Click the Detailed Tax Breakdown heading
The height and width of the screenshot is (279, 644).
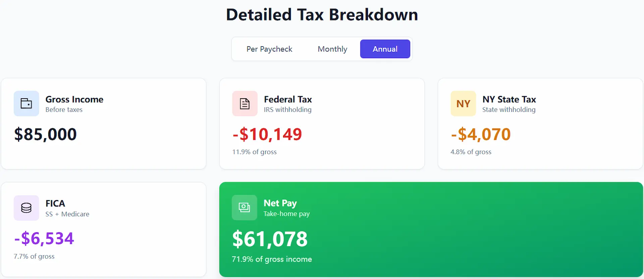pos(322,14)
